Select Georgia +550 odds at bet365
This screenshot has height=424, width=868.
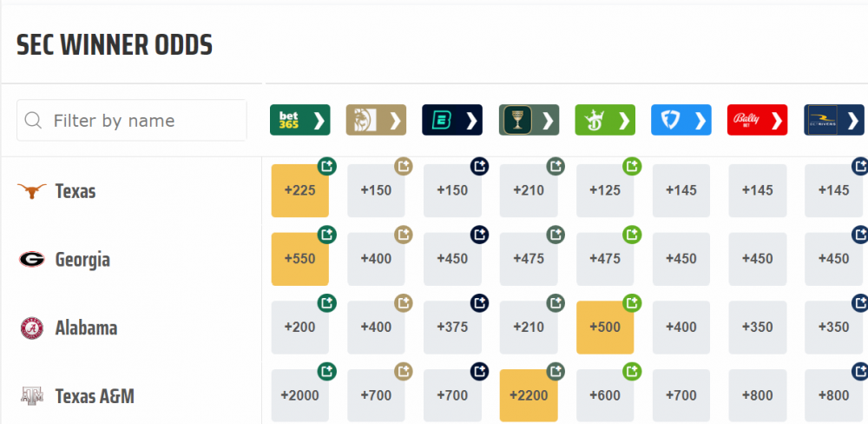[x=299, y=259]
